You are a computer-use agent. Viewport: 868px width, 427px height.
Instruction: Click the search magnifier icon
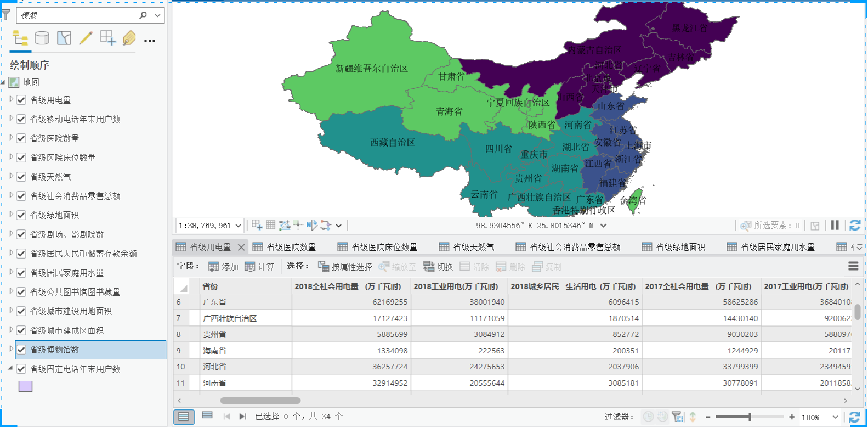point(143,15)
